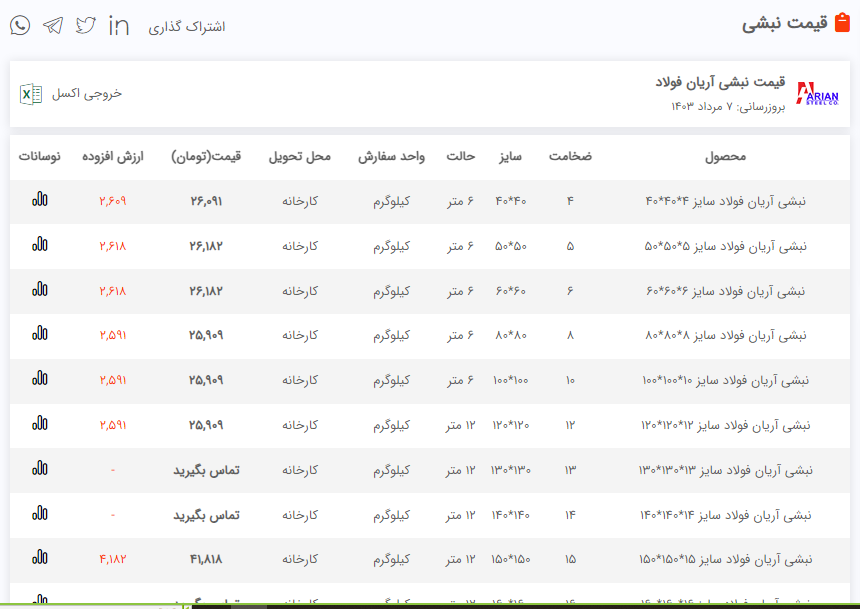Share the page on LinkedIn
The image size is (860, 609).
(x=119, y=26)
